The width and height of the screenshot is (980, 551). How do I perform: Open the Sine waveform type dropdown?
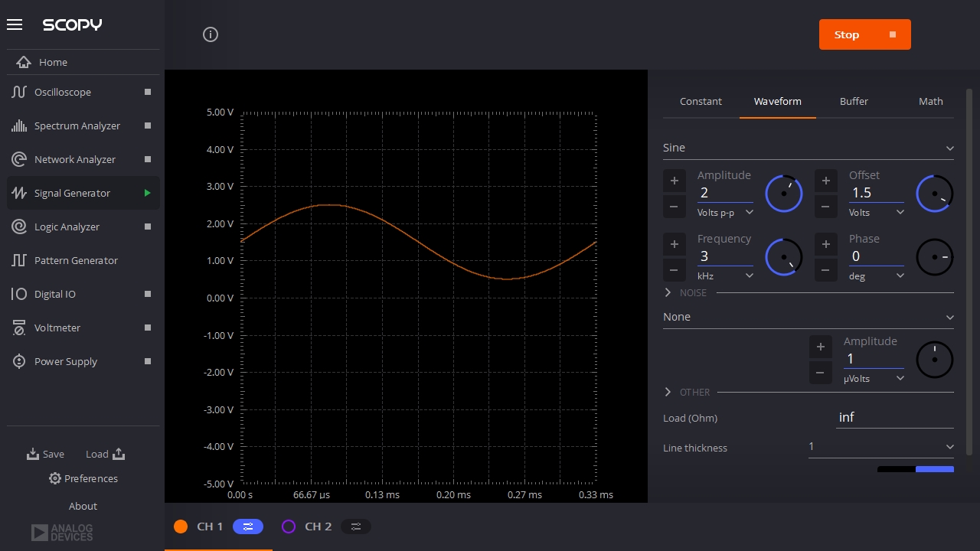pyautogui.click(x=808, y=148)
